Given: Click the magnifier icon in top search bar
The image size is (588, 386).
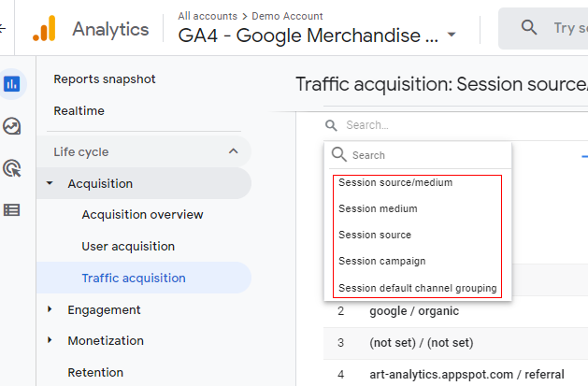Looking at the screenshot, I should pyautogui.click(x=529, y=27).
